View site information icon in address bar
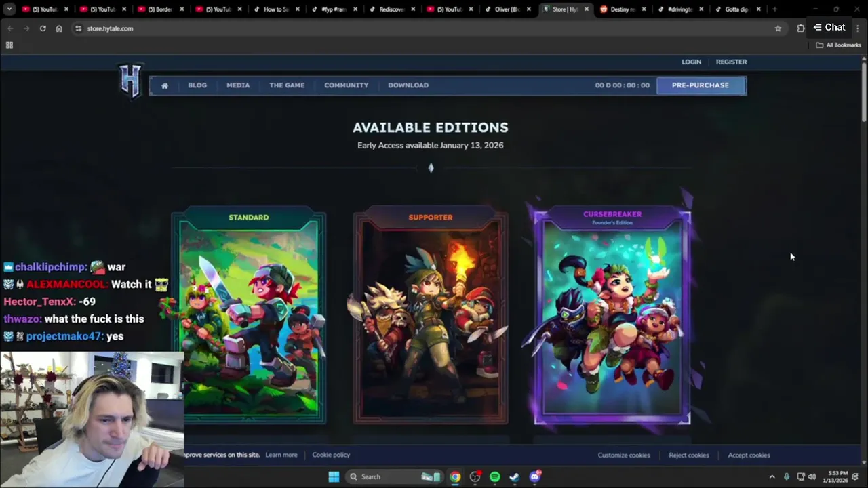The width and height of the screenshot is (868, 488). pyautogui.click(x=79, y=28)
